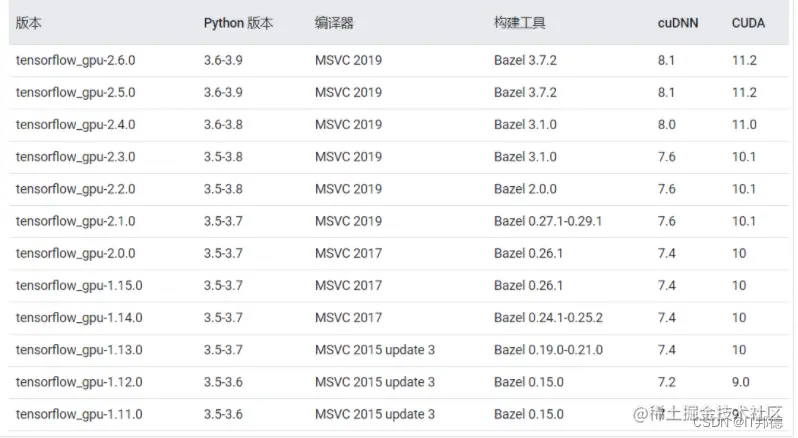Select the tensorflow_gpu-1.11.0 cell
Screen dimensions: 798x438
click(79, 414)
